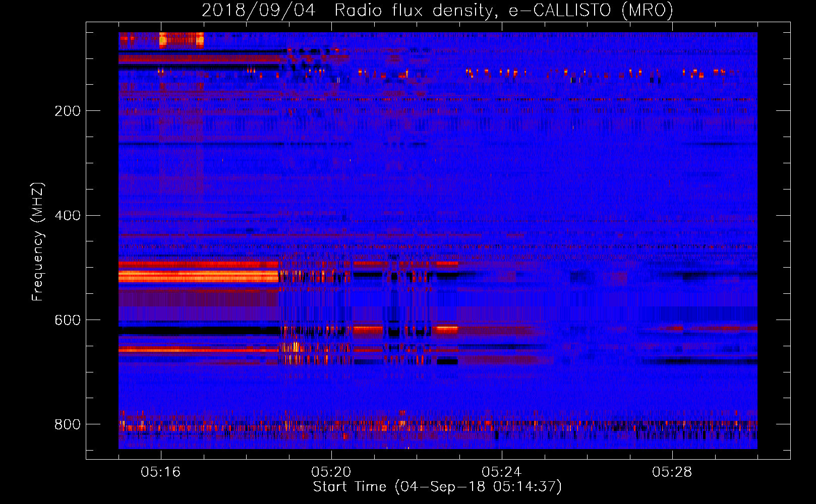Click the 'Start Time (04-Sep-18 05:14:37)' label
This screenshot has width=816, height=504.
coord(437,487)
